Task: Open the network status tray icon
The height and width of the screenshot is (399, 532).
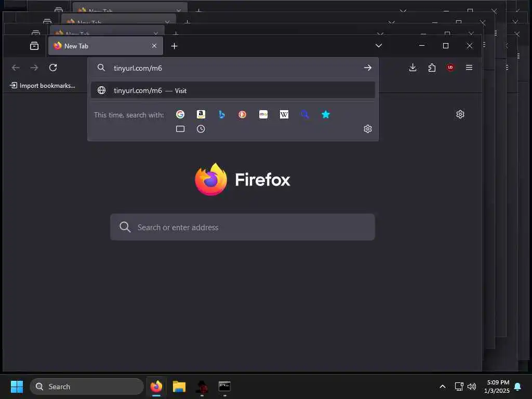Action: click(459, 387)
